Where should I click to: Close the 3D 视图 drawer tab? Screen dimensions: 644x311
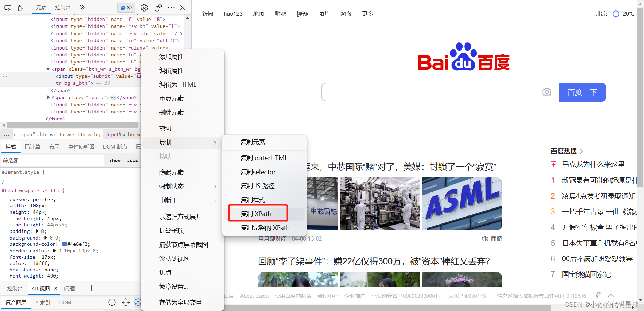pyautogui.click(x=56, y=288)
